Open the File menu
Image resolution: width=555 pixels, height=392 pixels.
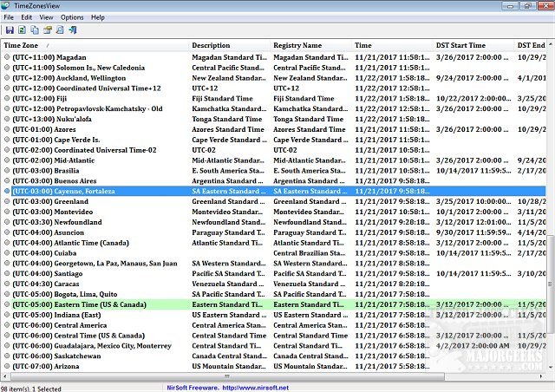pos(9,17)
